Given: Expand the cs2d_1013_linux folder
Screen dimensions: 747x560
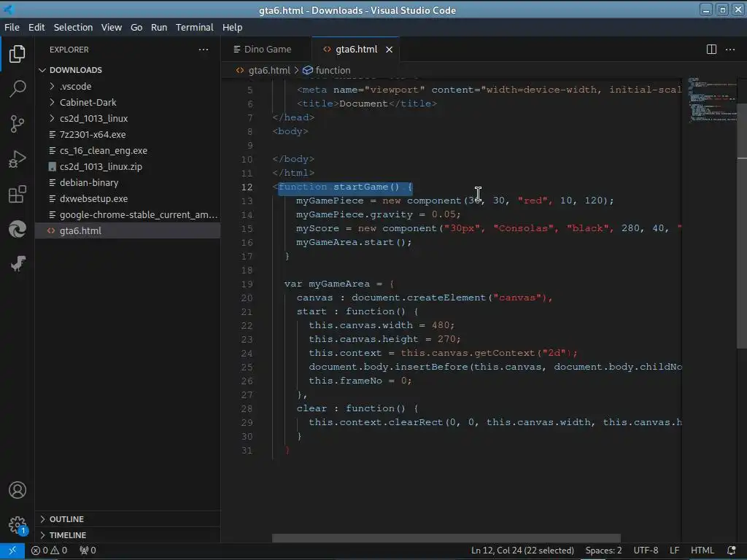Looking at the screenshot, I should (x=52, y=119).
